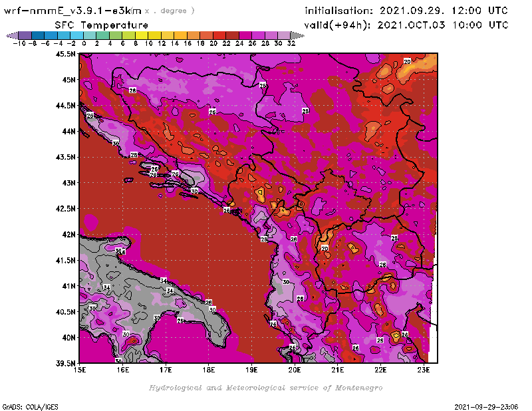Viewport: 532px width, 411px height.
Task: Click orange legend swatch between 14 and 16
Action: (x=180, y=35)
